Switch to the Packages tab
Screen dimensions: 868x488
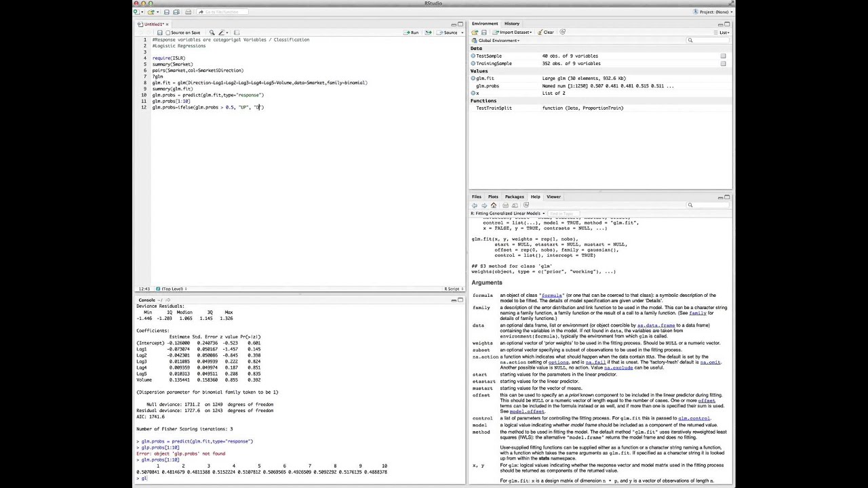pos(514,197)
